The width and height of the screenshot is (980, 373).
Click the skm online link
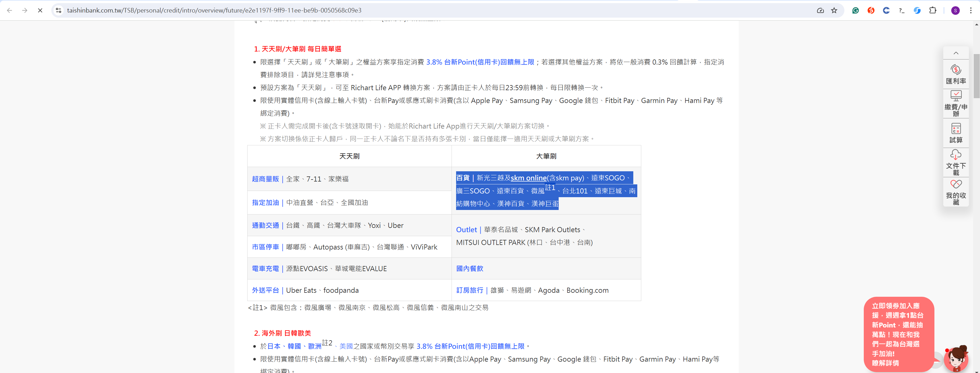coord(528,178)
